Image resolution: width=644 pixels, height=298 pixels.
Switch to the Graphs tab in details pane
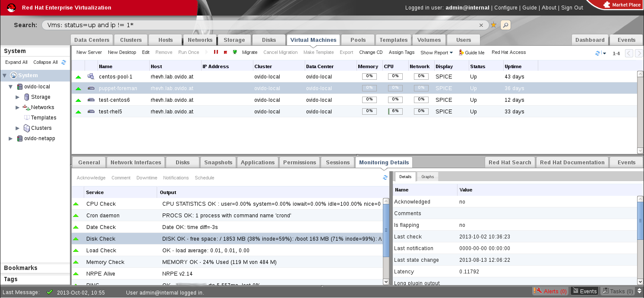coord(427,177)
